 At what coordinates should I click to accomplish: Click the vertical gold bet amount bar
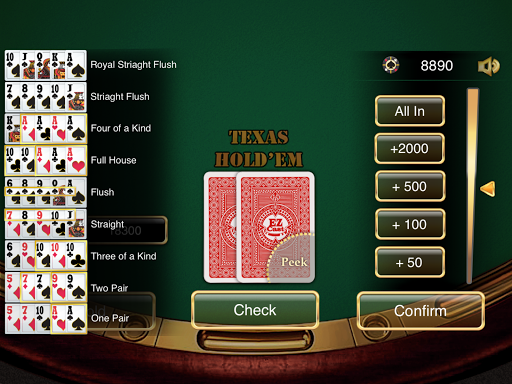pos(473,186)
